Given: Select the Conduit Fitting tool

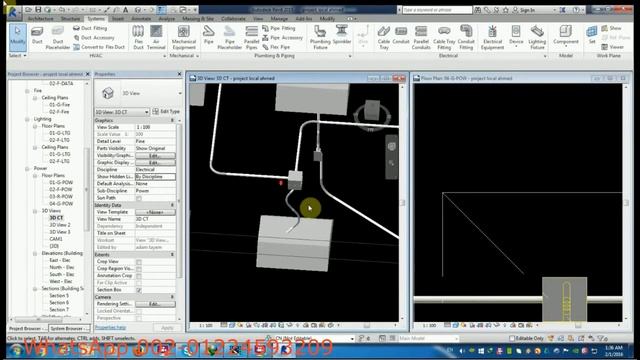Looking at the screenshot, I should (466, 37).
